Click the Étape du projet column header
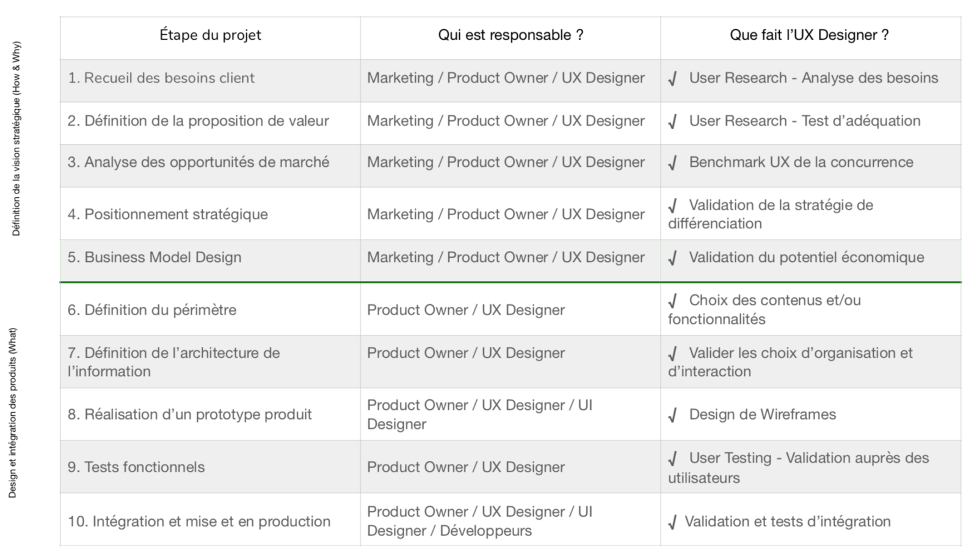 pos(210,35)
